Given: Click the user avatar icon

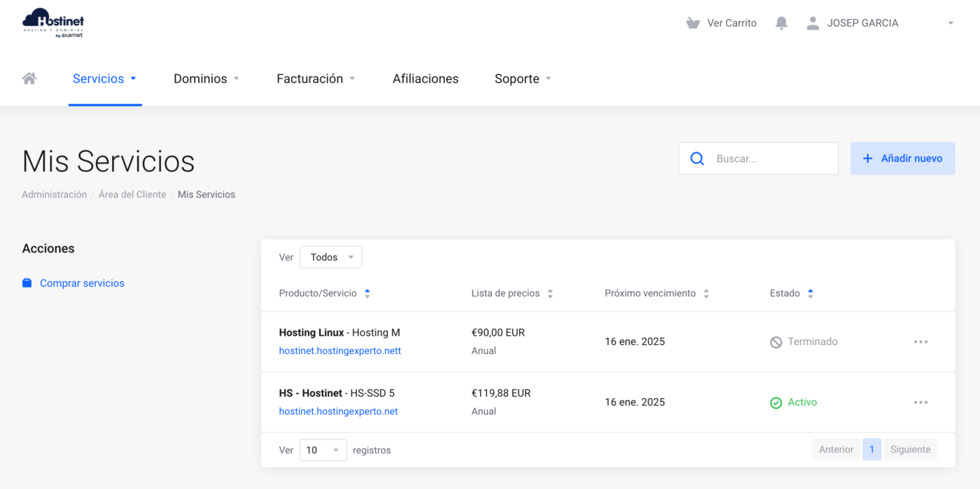Looking at the screenshot, I should [813, 23].
